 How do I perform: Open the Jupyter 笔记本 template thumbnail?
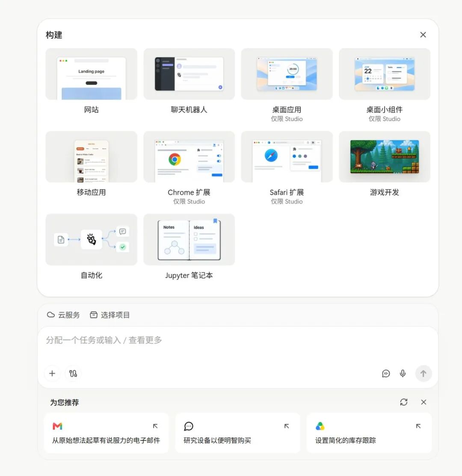(x=189, y=240)
